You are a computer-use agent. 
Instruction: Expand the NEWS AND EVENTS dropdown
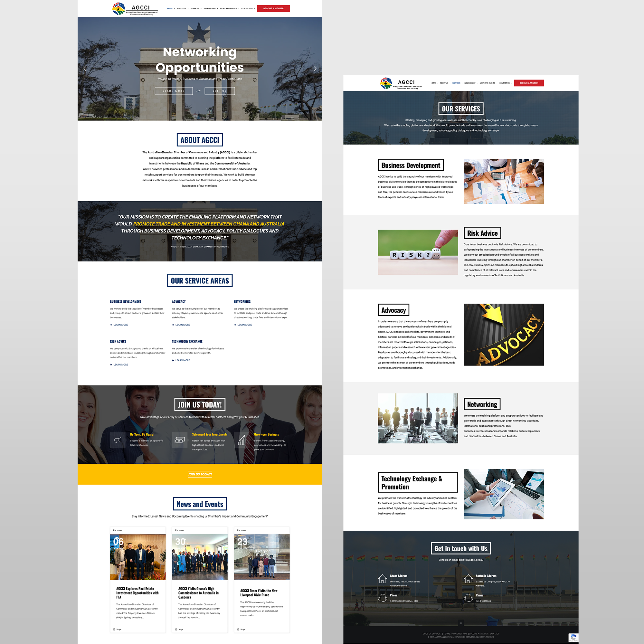pyautogui.click(x=236, y=8)
